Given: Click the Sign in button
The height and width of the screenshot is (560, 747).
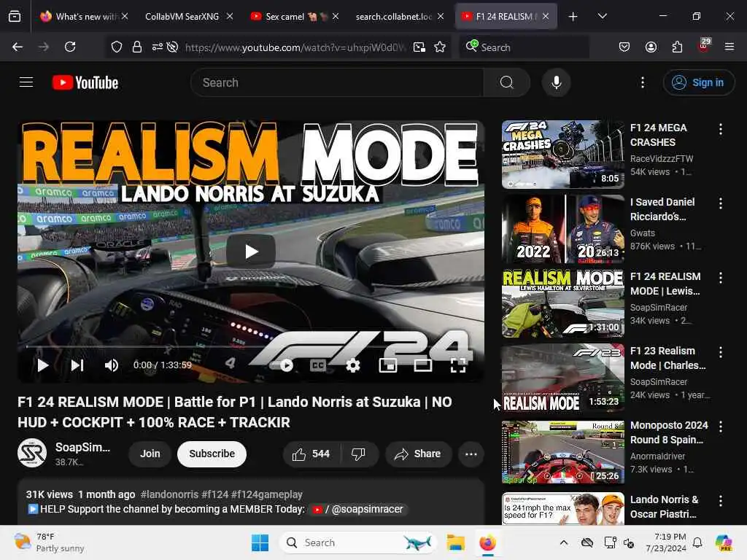Looking at the screenshot, I should (698, 82).
